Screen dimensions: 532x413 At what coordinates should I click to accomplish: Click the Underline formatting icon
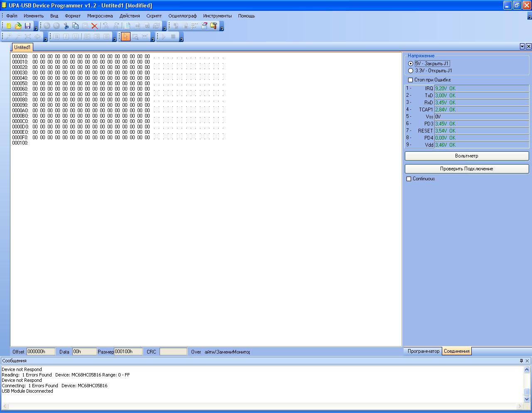[x=75, y=37]
